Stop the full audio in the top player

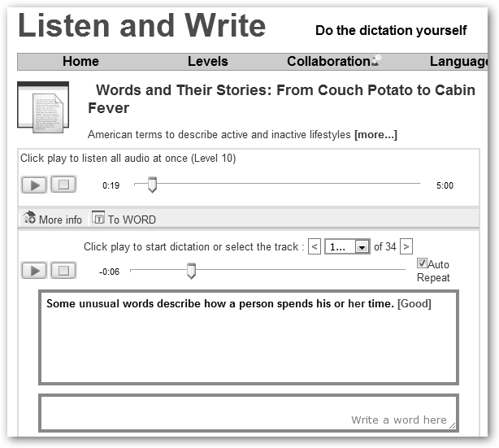[63, 185]
